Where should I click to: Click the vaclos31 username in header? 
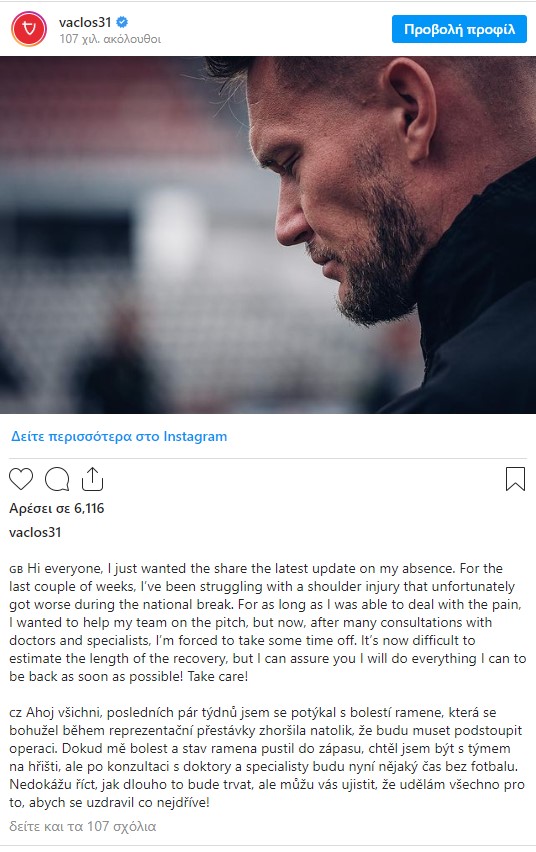85,22
